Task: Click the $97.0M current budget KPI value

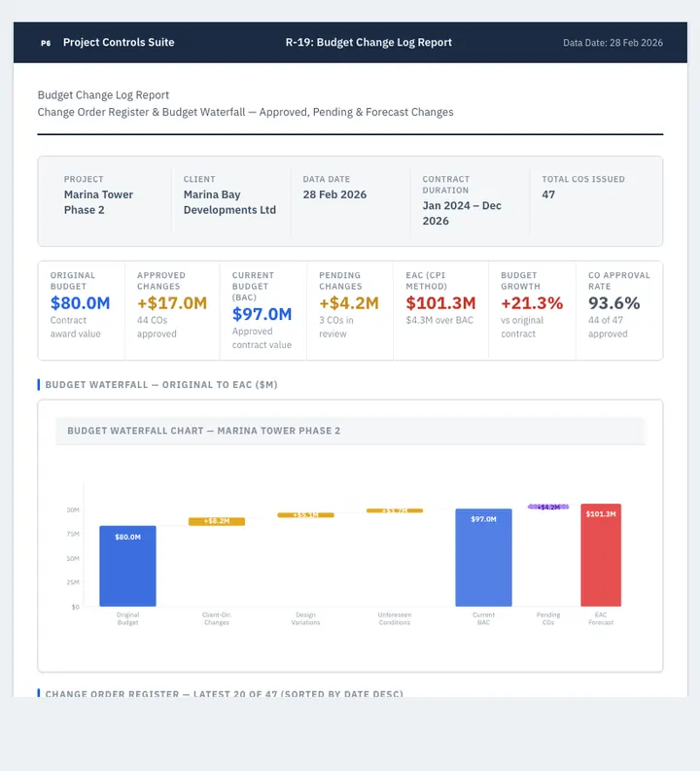Action: [262, 314]
